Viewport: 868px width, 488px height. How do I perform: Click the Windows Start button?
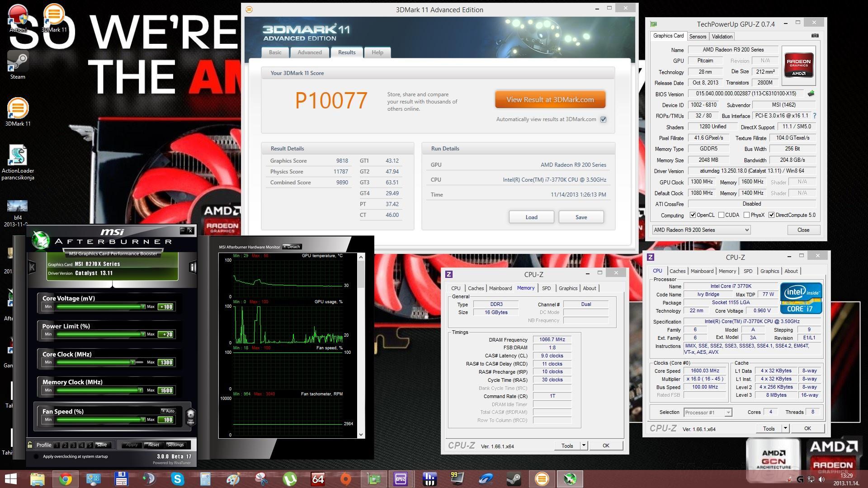pos(10,479)
